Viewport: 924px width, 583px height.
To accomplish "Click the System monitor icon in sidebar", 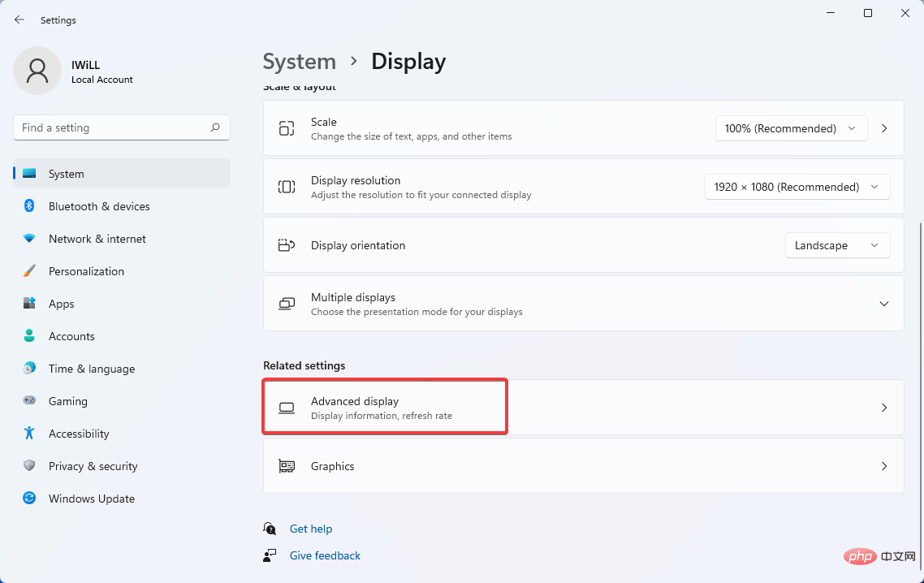I will (29, 173).
